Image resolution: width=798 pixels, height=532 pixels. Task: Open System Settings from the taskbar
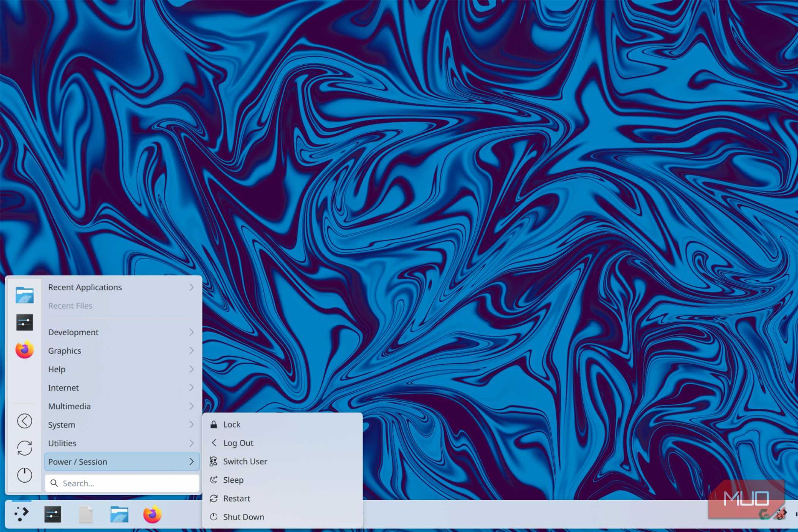(53, 515)
